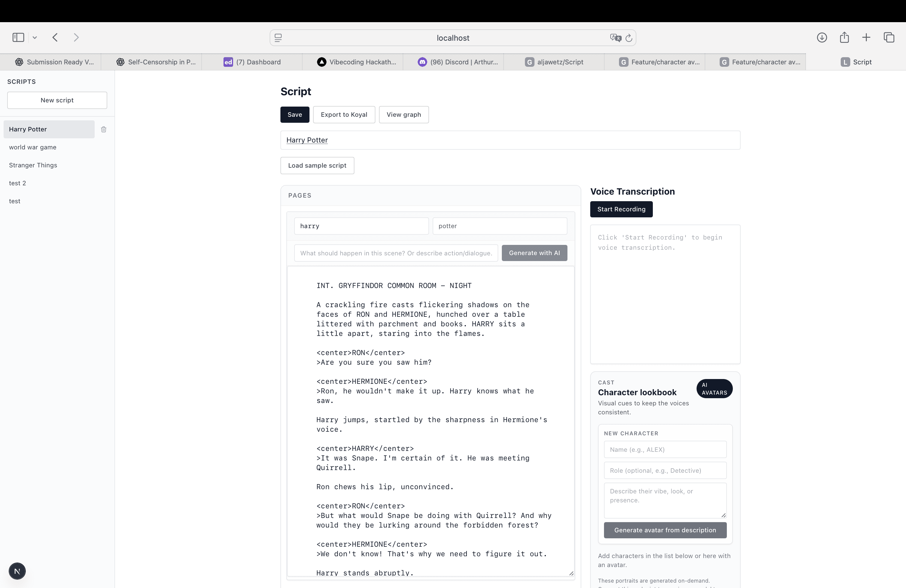Click Start Recording
Screen dimensions: 906x588
tap(621, 209)
